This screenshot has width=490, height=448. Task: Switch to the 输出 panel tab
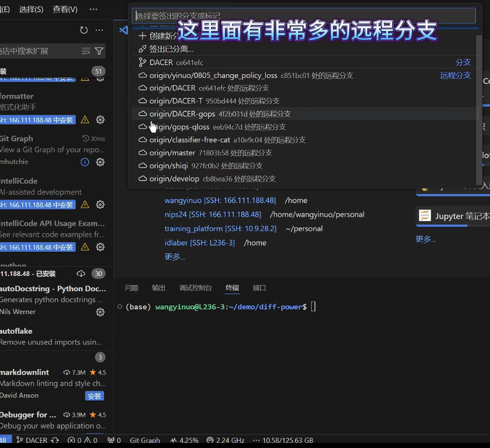click(x=159, y=287)
